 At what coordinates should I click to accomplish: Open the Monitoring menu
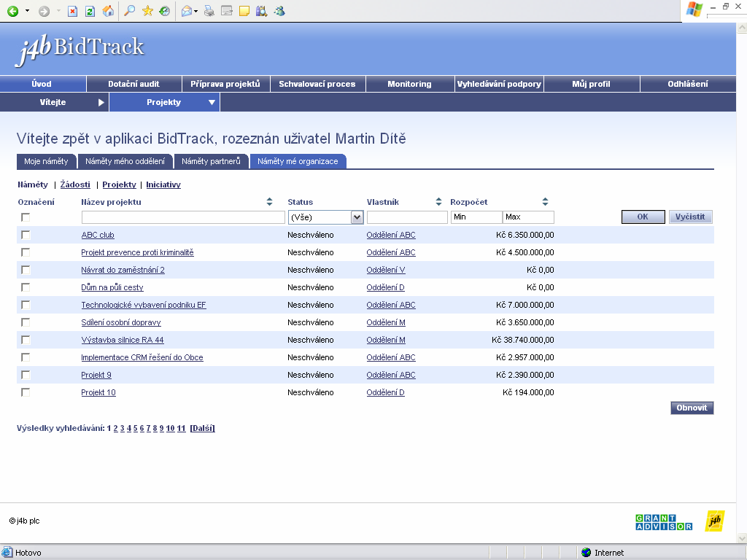(x=409, y=84)
